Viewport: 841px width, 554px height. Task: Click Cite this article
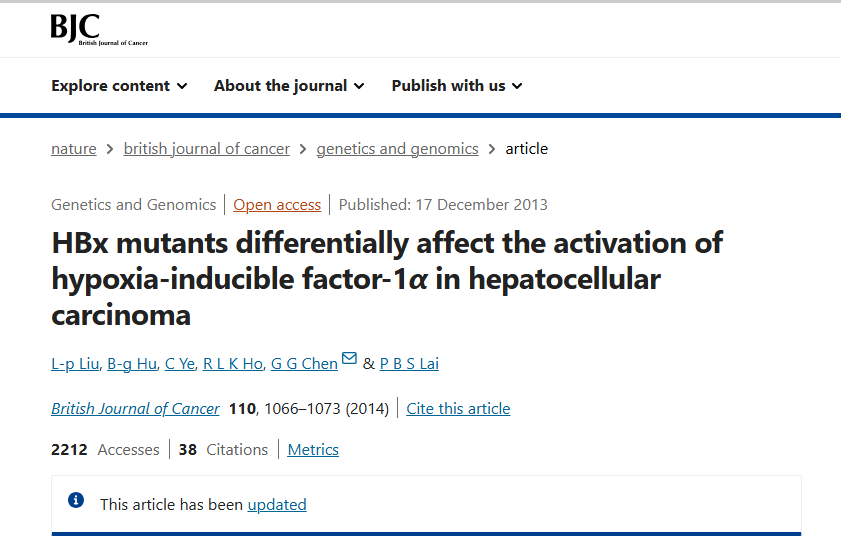pos(458,409)
